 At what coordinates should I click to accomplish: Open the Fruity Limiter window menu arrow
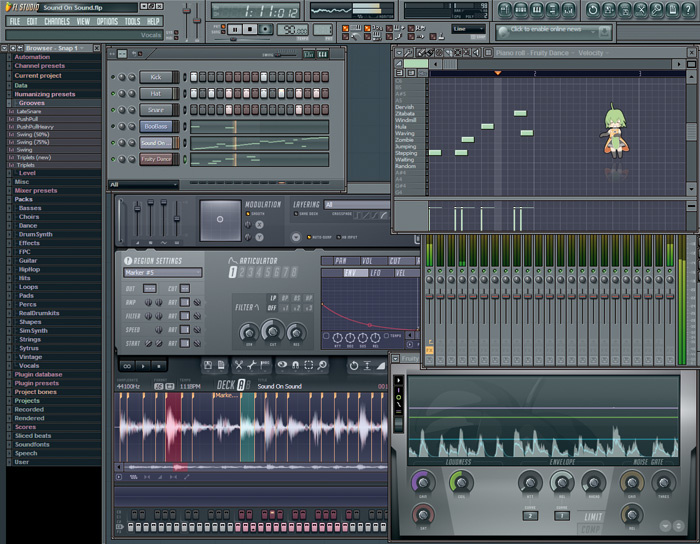coord(395,358)
